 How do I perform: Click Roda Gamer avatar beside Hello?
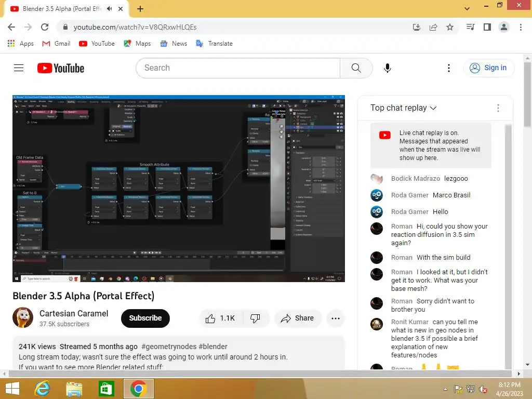(x=377, y=212)
